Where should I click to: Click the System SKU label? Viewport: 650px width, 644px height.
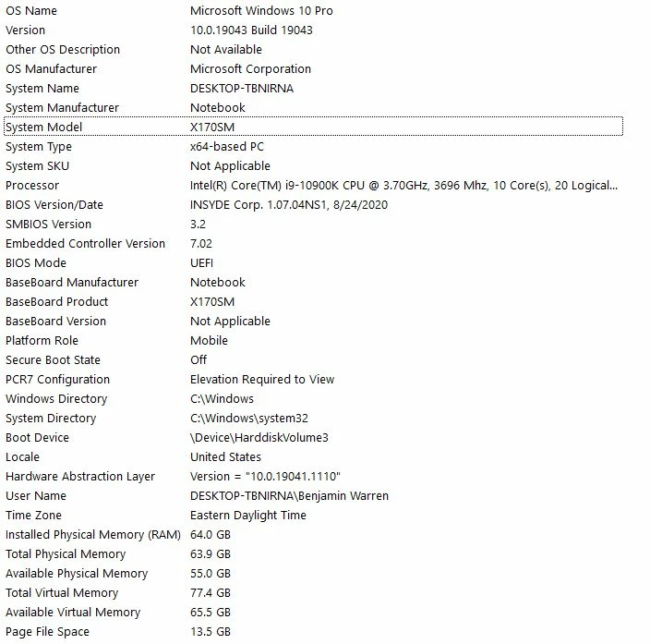coord(37,166)
